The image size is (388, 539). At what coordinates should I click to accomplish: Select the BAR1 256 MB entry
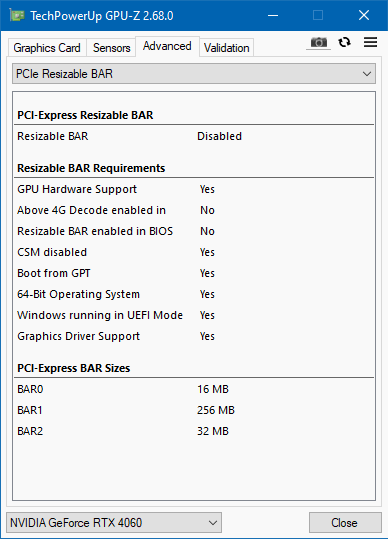coord(194,410)
